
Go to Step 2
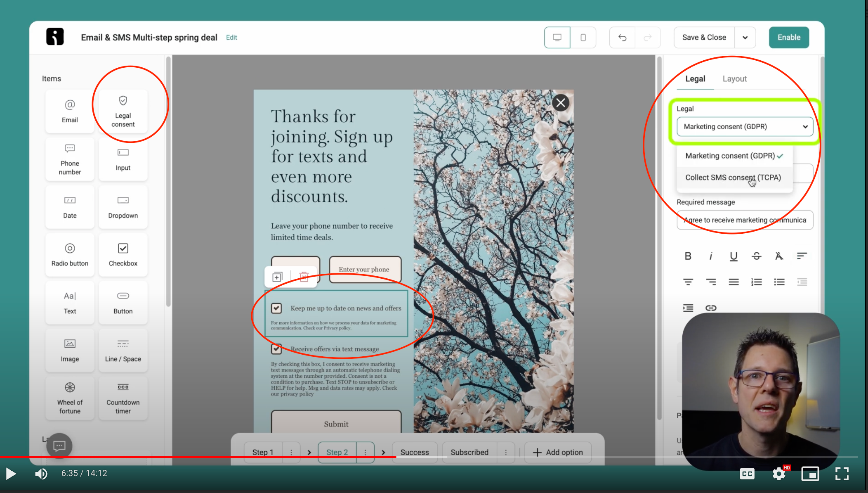337,453
